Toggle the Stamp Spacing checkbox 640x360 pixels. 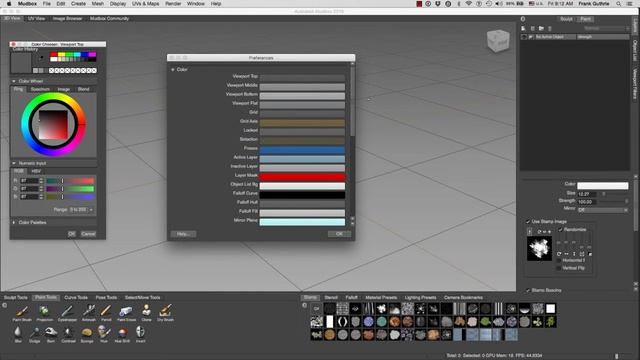(x=528, y=290)
